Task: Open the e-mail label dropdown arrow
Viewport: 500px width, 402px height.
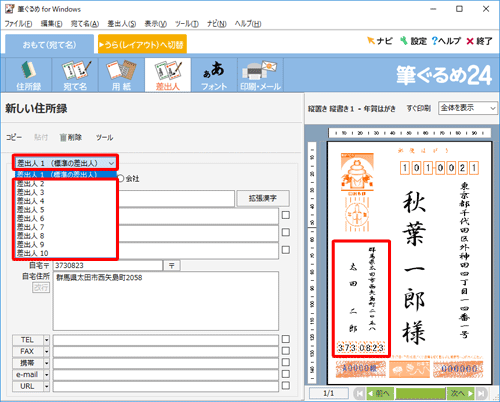Action: tap(47, 375)
